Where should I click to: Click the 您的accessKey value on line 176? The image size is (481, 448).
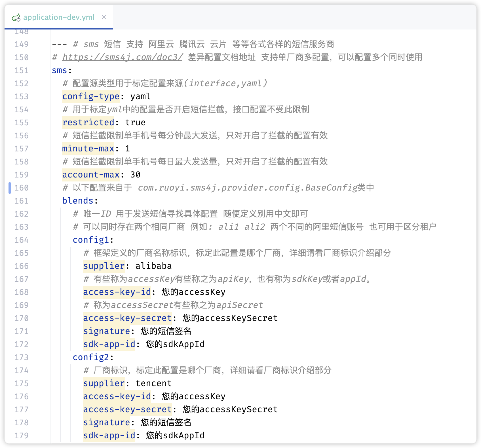point(194,396)
